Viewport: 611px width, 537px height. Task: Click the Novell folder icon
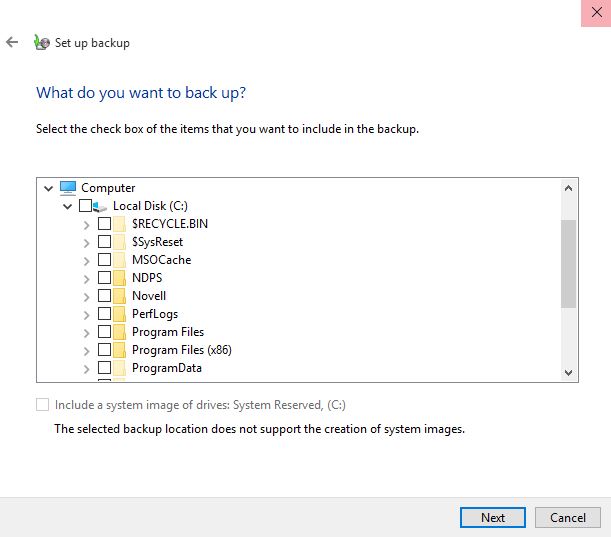coord(119,296)
